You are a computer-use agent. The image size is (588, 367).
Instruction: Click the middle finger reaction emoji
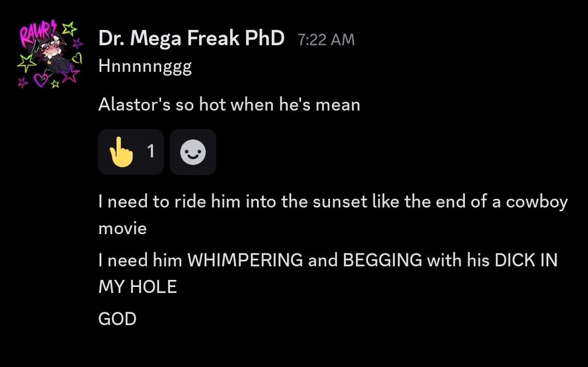tap(121, 152)
